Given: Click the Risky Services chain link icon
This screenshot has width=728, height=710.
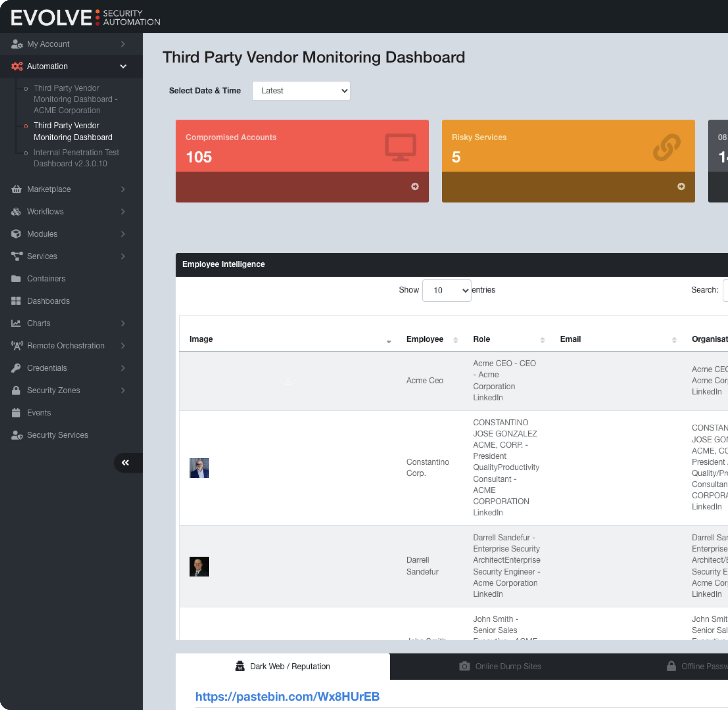Looking at the screenshot, I should click(666, 147).
